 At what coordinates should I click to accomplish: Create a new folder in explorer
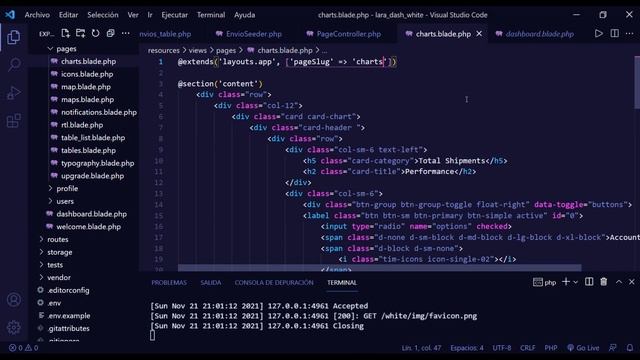pos(80,33)
